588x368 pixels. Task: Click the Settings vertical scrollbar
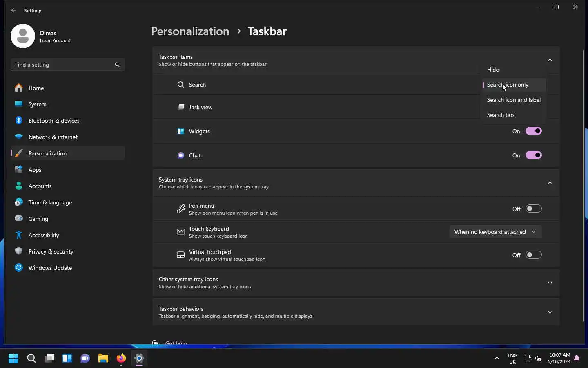[583, 184]
